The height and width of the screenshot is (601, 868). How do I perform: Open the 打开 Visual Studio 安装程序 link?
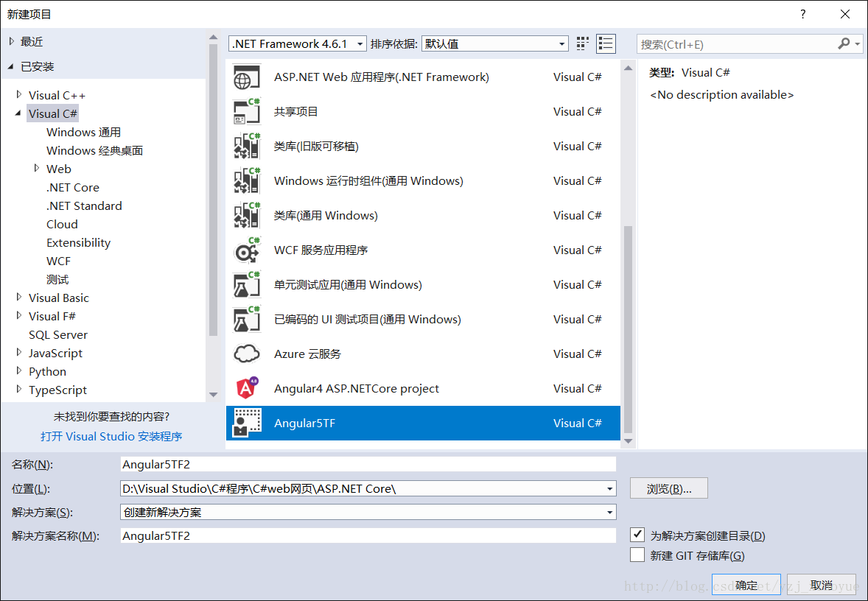tap(111, 437)
